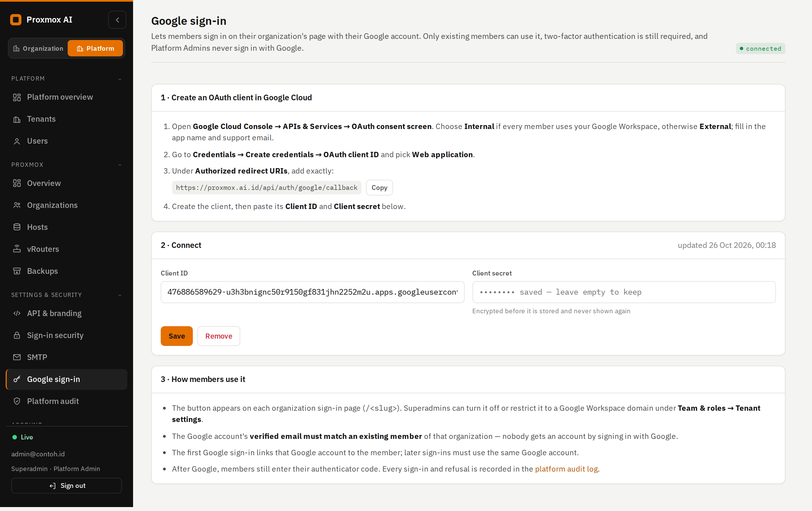Click 'Superadmin · Platform Admin' role text
The height and width of the screenshot is (511, 812).
[56, 469]
